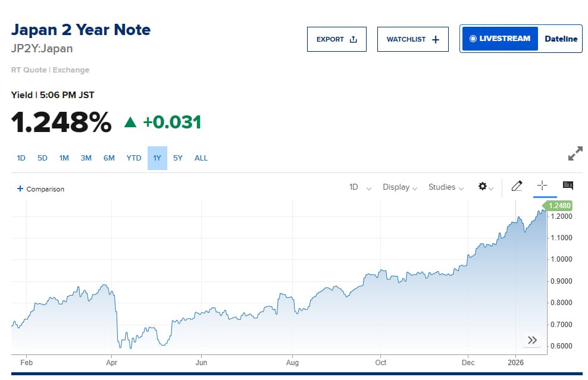Click the plus icon beside Comparison

tap(20, 189)
